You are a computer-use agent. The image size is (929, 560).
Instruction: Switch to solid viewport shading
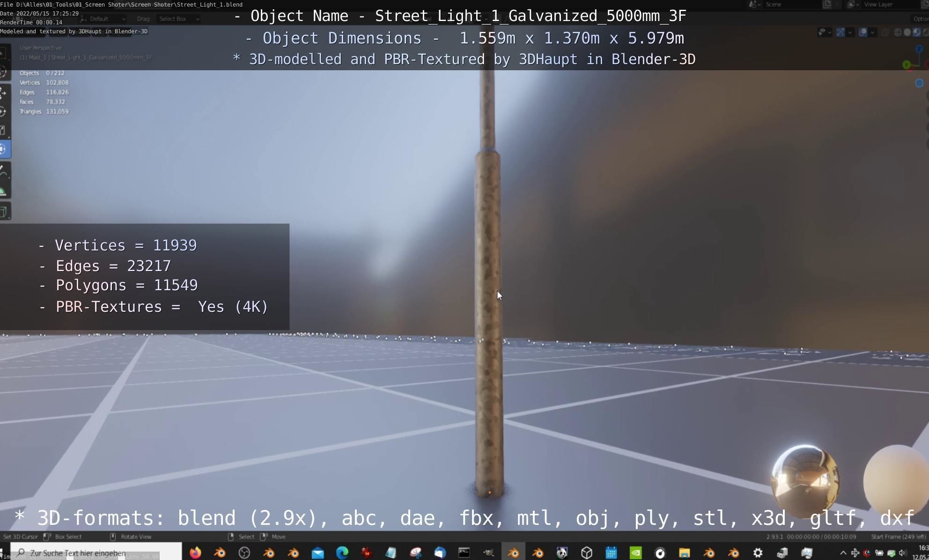pos(907,32)
